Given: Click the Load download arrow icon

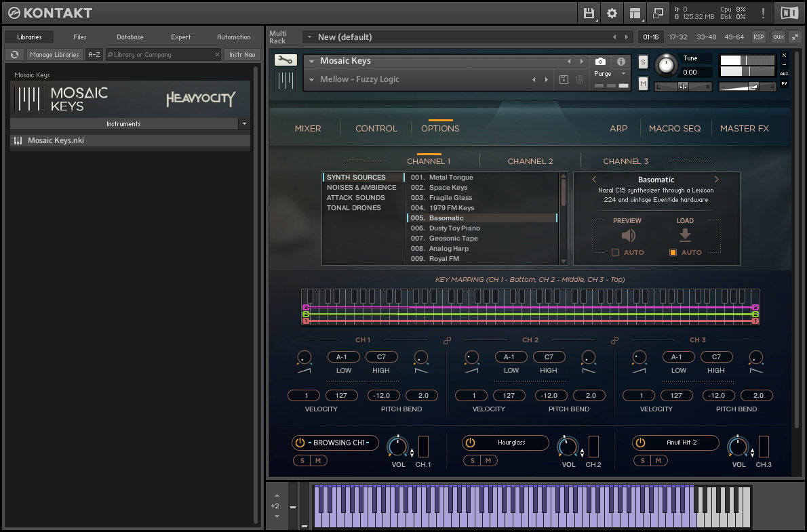Looking at the screenshot, I should (x=685, y=235).
